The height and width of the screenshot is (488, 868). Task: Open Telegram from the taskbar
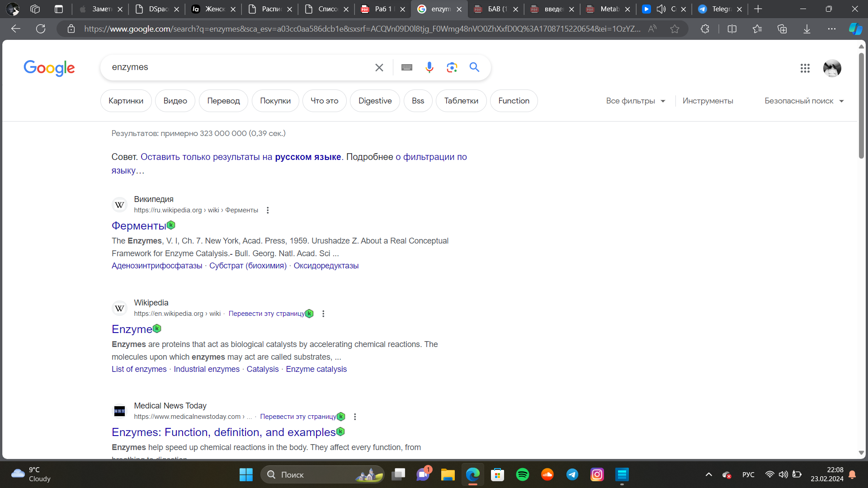click(572, 474)
